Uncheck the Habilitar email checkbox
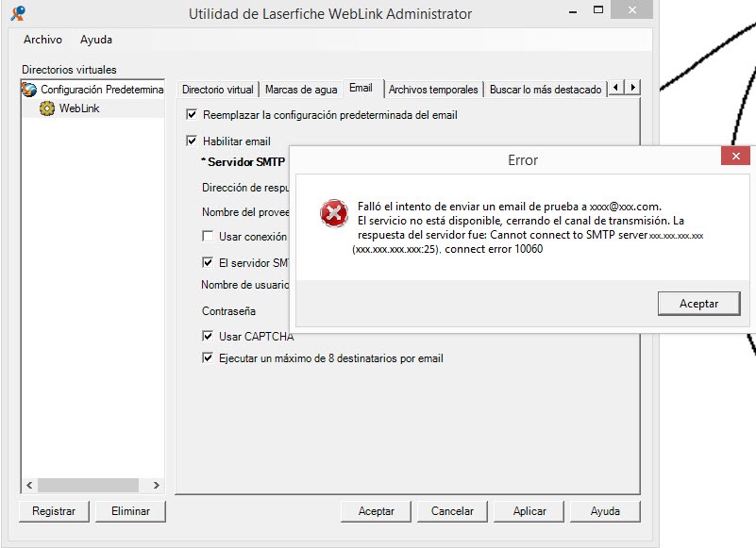Viewport: 756px width, 548px height. (193, 141)
